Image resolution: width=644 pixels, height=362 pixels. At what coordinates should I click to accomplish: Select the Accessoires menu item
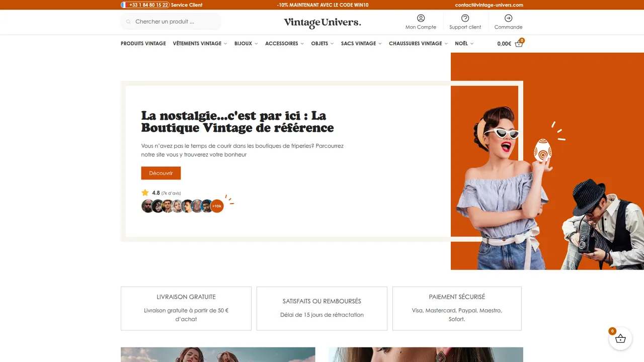pos(282,44)
